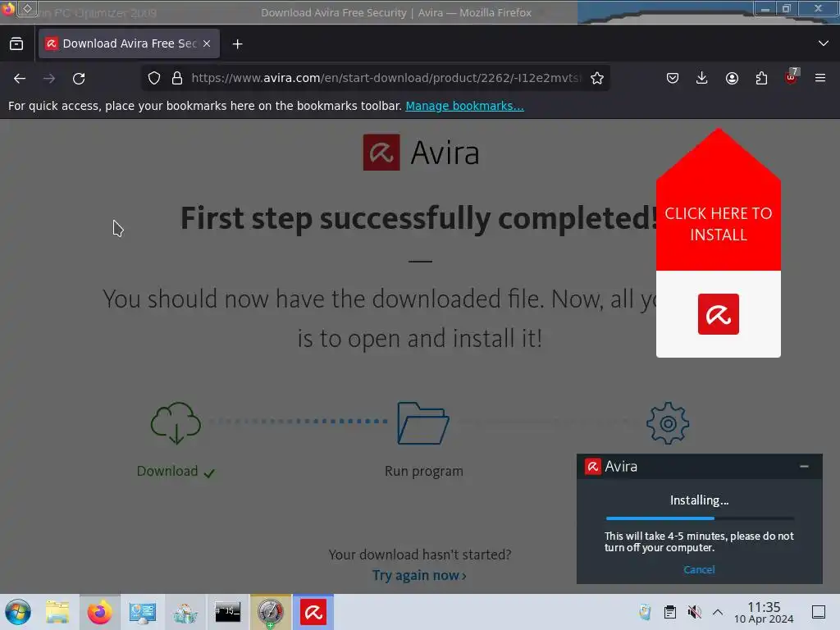
Task: Expand the list all tabs chevron
Action: (824, 43)
